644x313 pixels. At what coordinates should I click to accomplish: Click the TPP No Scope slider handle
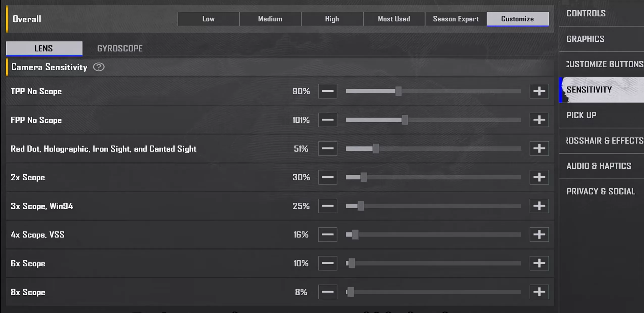pos(399,91)
